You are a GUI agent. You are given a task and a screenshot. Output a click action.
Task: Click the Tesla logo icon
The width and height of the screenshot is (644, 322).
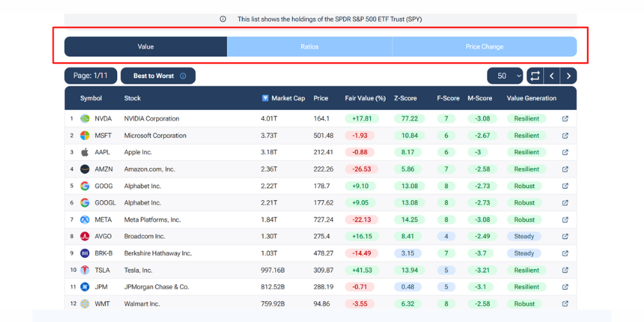pyautogui.click(x=84, y=270)
